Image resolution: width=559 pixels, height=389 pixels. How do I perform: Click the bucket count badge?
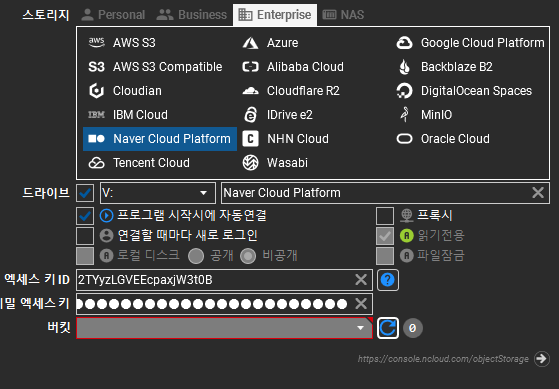point(412,328)
